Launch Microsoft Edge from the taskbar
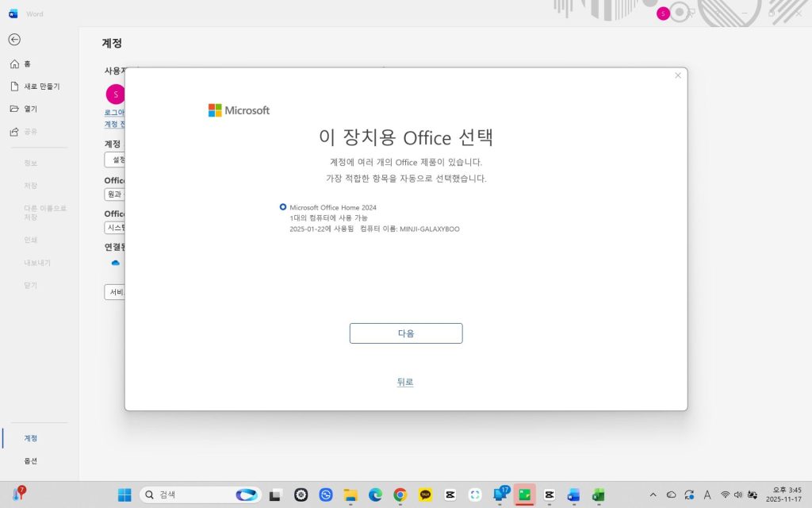 click(x=375, y=495)
